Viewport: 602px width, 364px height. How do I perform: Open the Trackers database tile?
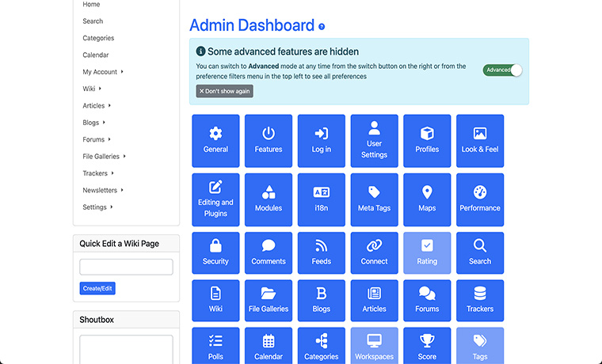[480, 300]
